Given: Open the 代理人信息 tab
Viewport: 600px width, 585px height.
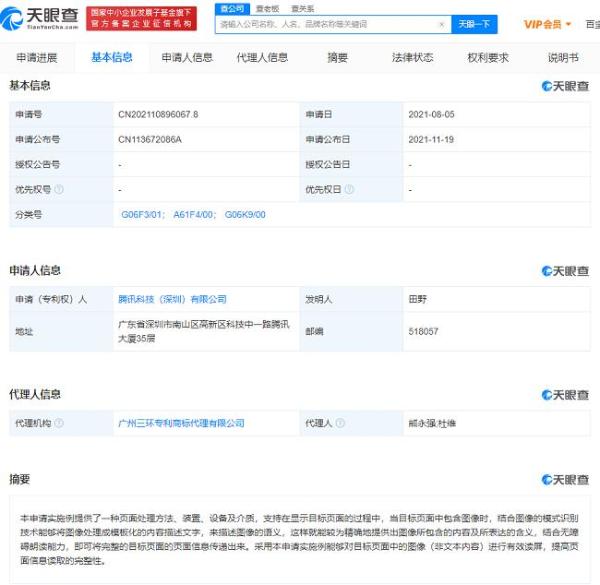Looking at the screenshot, I should pyautogui.click(x=262, y=58).
